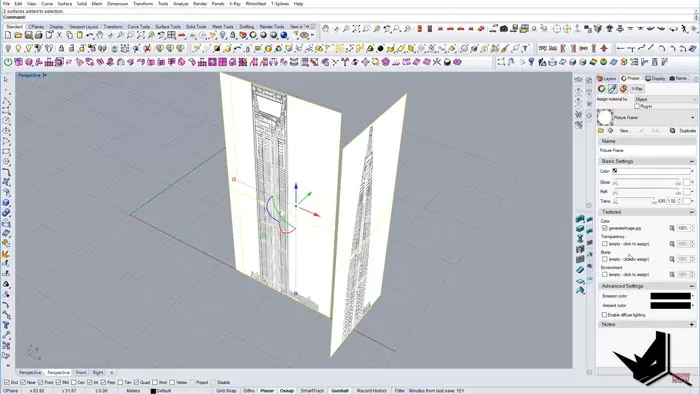700x394 pixels.
Task: Click the Undo arrow icon
Action: point(90,35)
